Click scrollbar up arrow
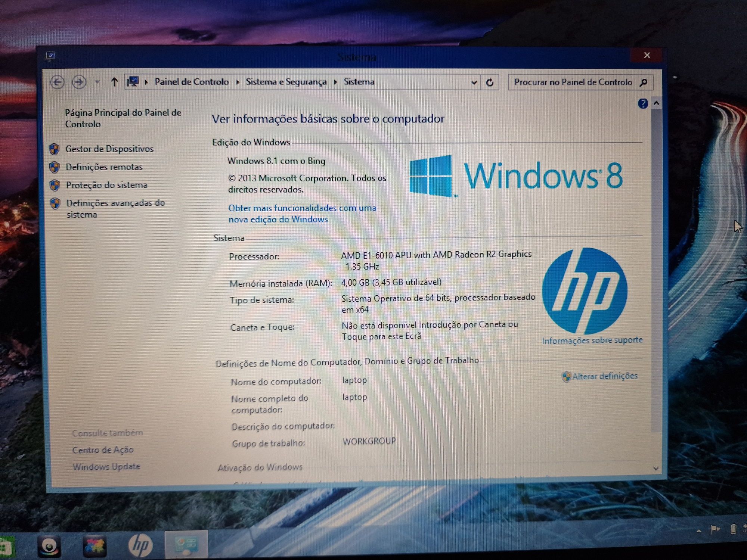Viewport: 747px width, 560px height. click(x=656, y=103)
